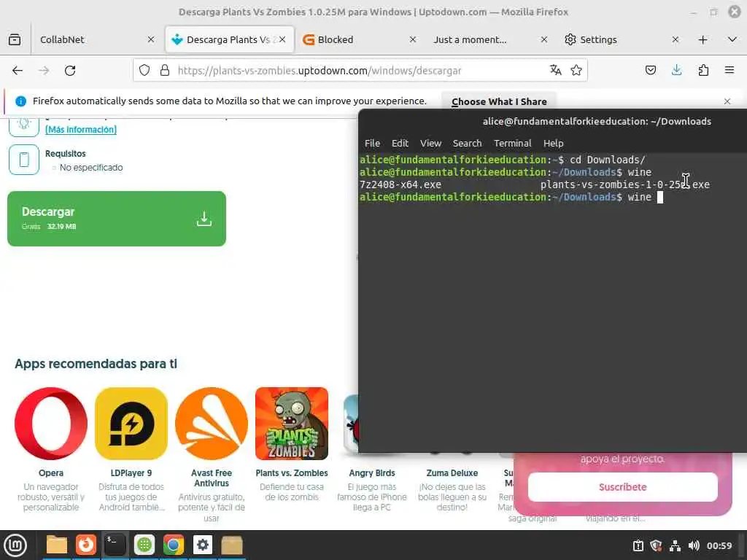Click the Requisitos phone icon
This screenshot has width=747, height=560.
click(24, 160)
